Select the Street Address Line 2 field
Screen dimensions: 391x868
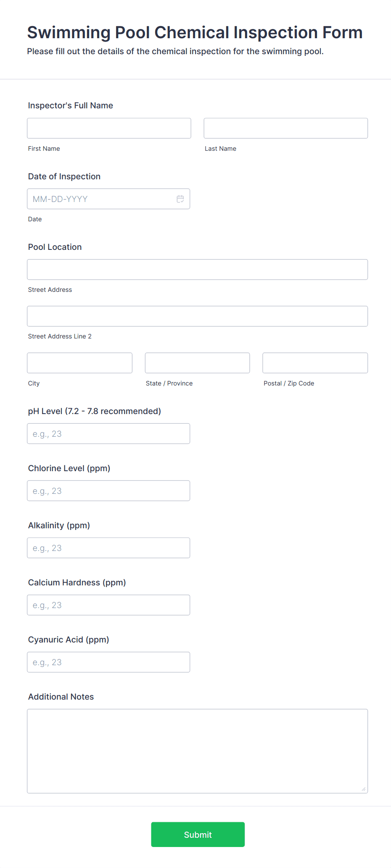(x=197, y=316)
